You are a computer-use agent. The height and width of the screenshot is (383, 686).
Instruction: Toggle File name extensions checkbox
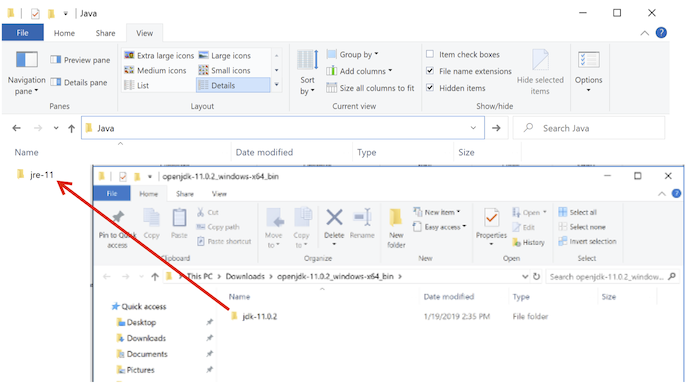[x=430, y=71]
